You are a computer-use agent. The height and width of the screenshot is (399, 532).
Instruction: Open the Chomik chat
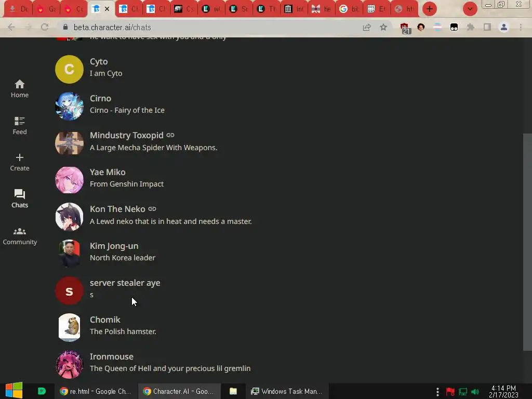pos(105,320)
